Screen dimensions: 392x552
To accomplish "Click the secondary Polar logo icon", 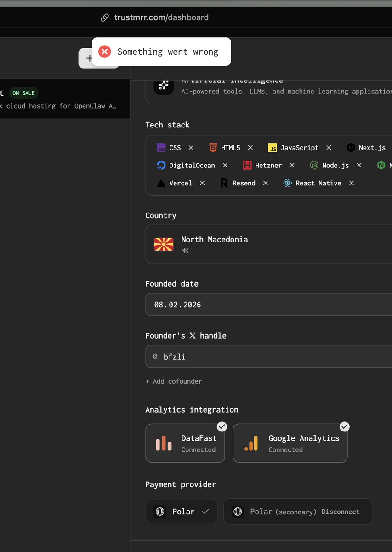I will click(238, 512).
